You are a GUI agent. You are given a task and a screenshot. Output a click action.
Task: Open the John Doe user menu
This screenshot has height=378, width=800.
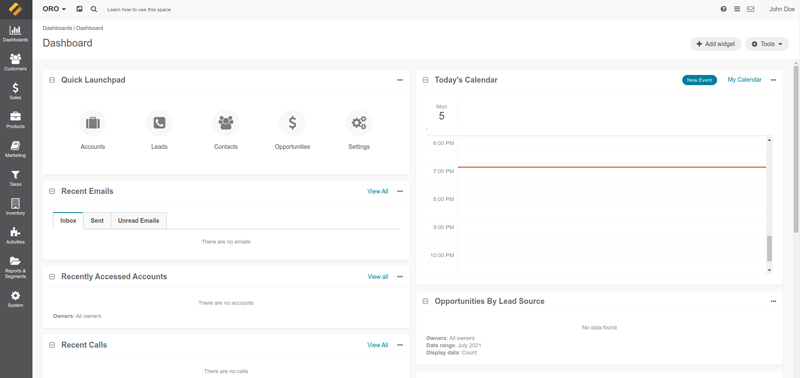(781, 9)
